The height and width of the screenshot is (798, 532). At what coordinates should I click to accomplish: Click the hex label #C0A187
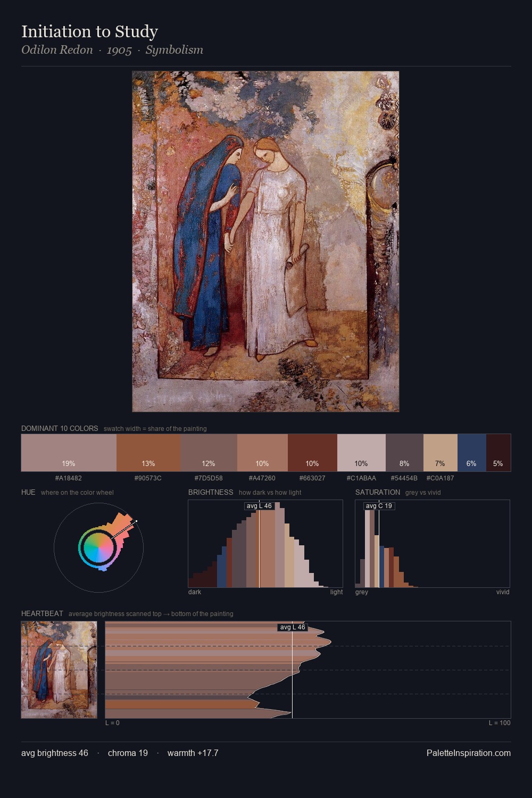click(440, 478)
